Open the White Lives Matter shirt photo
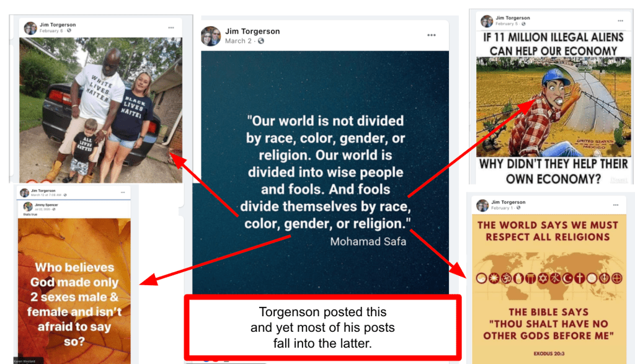 101,110
